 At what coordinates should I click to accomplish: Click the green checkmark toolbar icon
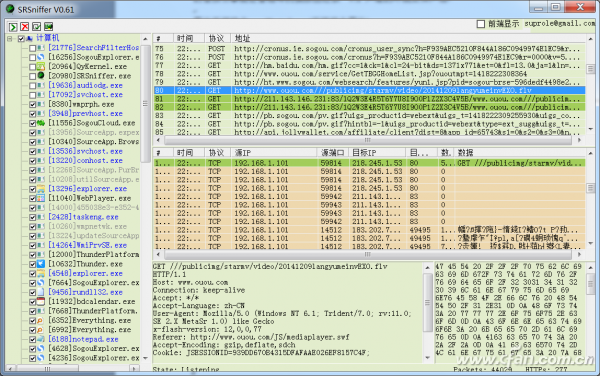click(37, 26)
